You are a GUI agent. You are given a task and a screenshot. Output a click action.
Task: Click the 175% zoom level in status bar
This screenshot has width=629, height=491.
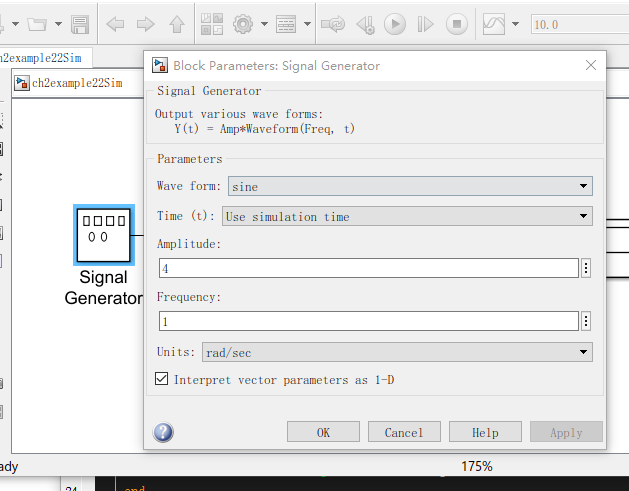click(477, 466)
